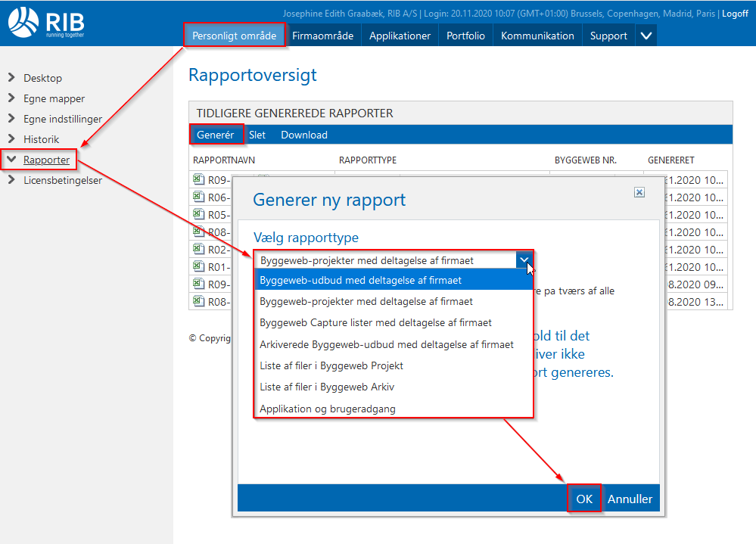Click Excel icon beside R06 report row

pyautogui.click(x=198, y=197)
